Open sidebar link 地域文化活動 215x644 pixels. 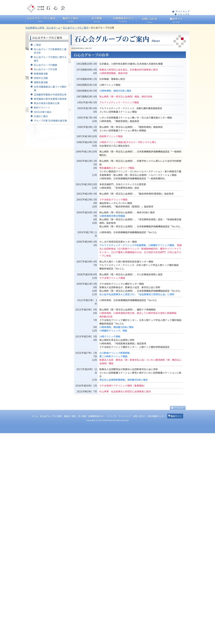click(41, 78)
